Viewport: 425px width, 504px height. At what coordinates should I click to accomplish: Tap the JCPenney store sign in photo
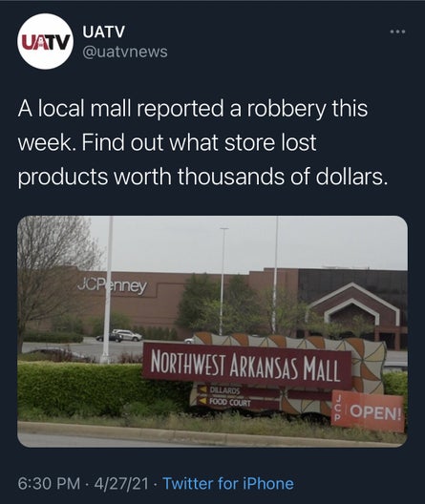pyautogui.click(x=112, y=286)
